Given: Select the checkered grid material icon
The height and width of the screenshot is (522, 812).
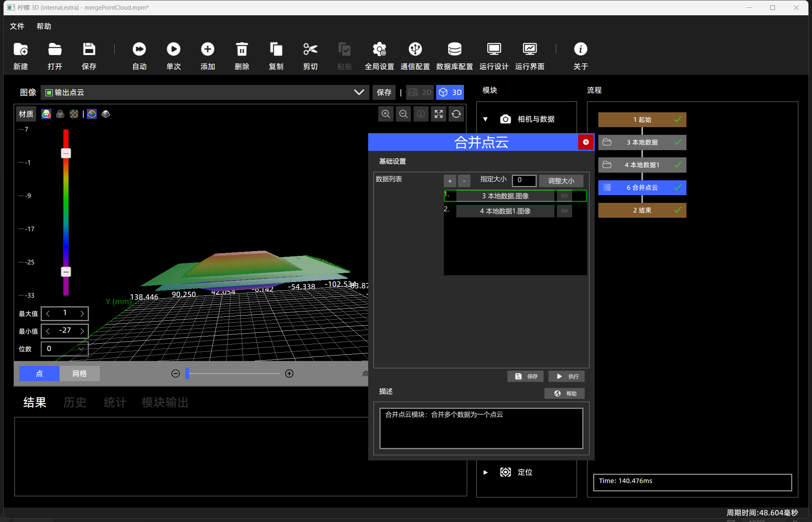Looking at the screenshot, I should coord(74,114).
